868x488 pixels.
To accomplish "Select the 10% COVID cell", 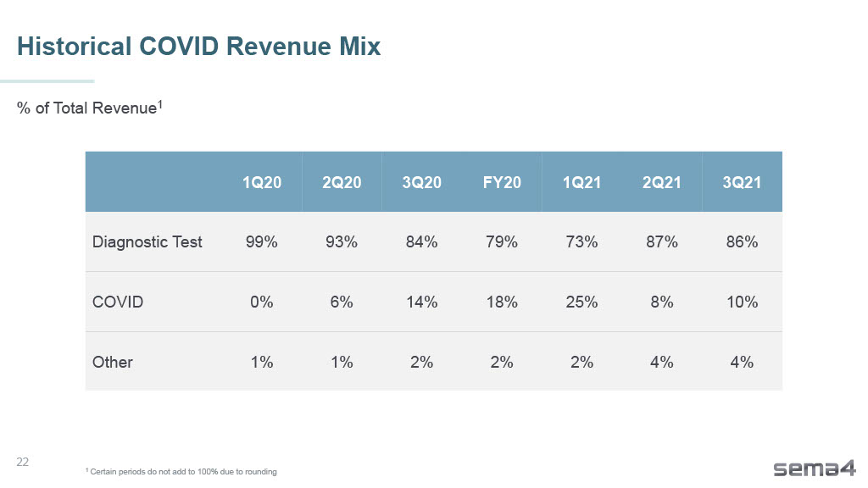I will click(743, 302).
